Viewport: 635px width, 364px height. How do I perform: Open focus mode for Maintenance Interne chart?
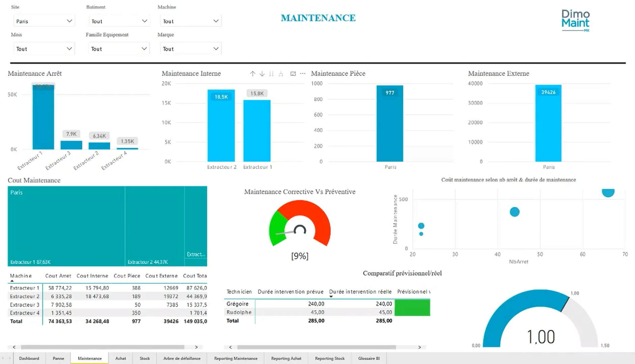pyautogui.click(x=292, y=73)
